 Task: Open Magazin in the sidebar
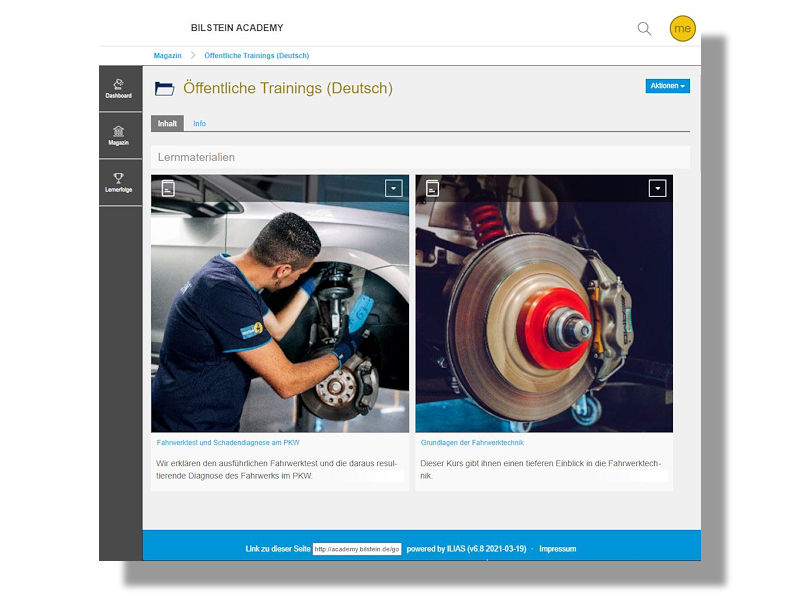point(119,136)
